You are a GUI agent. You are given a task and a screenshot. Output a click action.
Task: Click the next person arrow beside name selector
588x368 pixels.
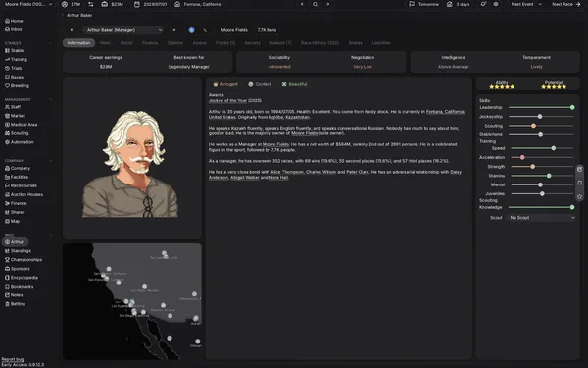click(174, 30)
